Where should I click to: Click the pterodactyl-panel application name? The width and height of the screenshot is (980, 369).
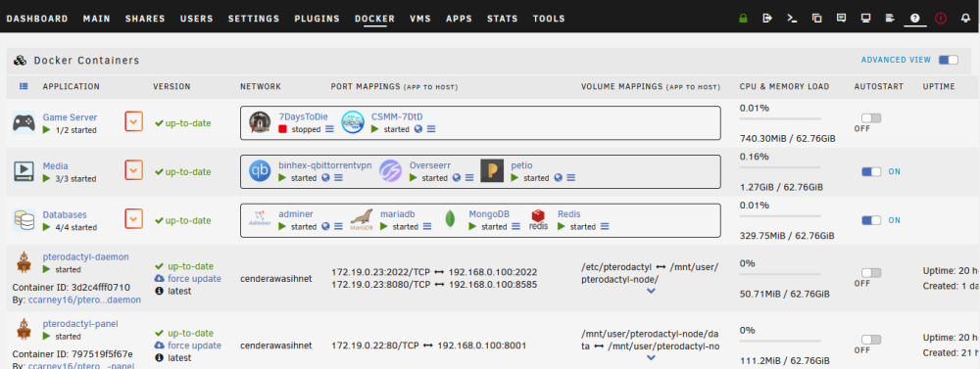[x=80, y=323]
